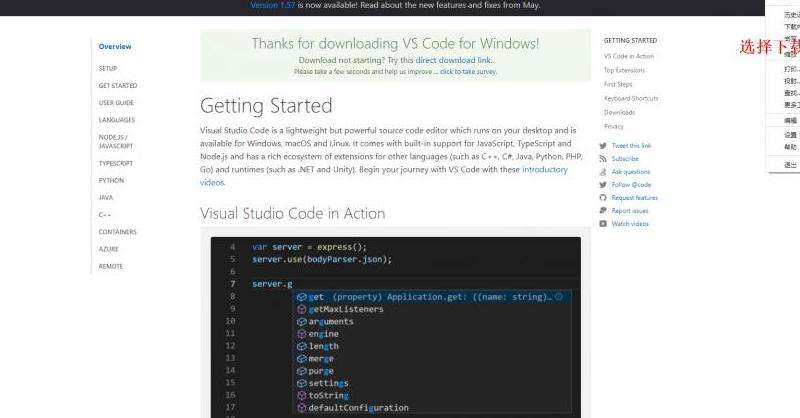Jump to VS Code in Action in the contents list
The image size is (800, 418).
click(x=629, y=56)
